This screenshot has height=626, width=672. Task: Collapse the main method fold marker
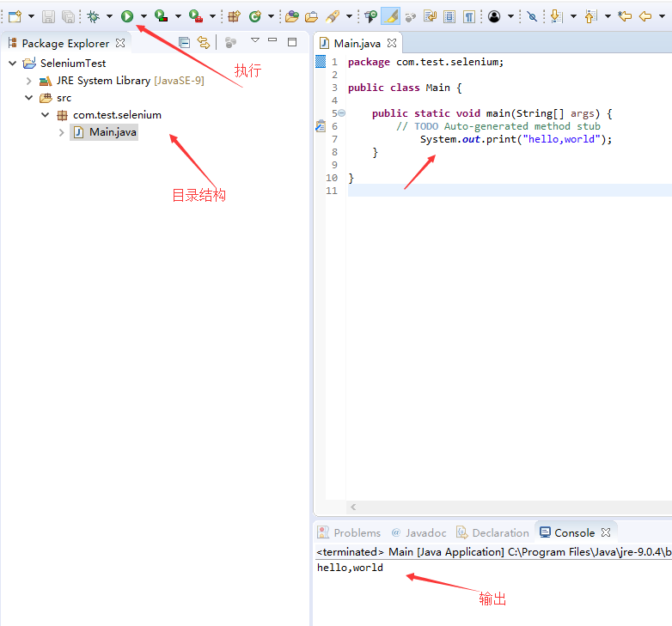[x=341, y=113]
